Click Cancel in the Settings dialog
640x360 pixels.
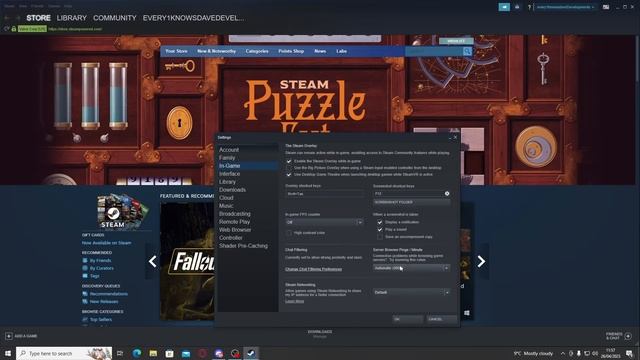point(442,319)
